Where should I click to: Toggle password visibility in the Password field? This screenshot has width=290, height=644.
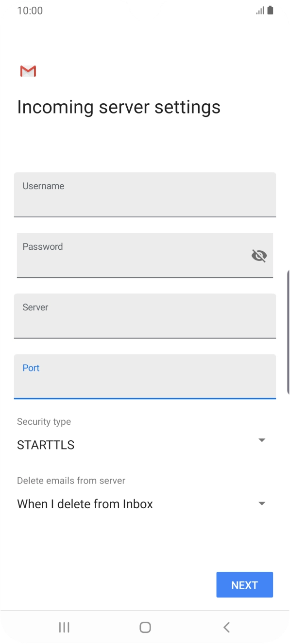[x=259, y=255]
